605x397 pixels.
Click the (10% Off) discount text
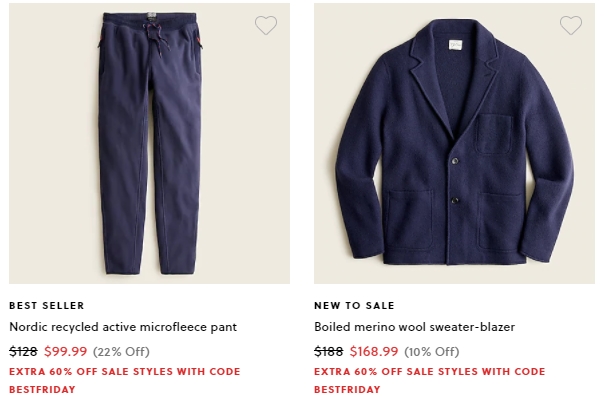(x=432, y=351)
